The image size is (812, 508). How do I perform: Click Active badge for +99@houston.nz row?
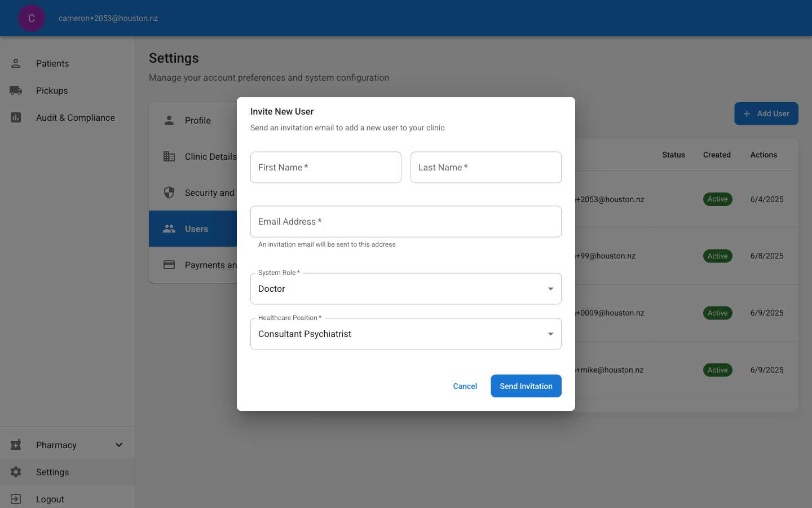click(718, 256)
